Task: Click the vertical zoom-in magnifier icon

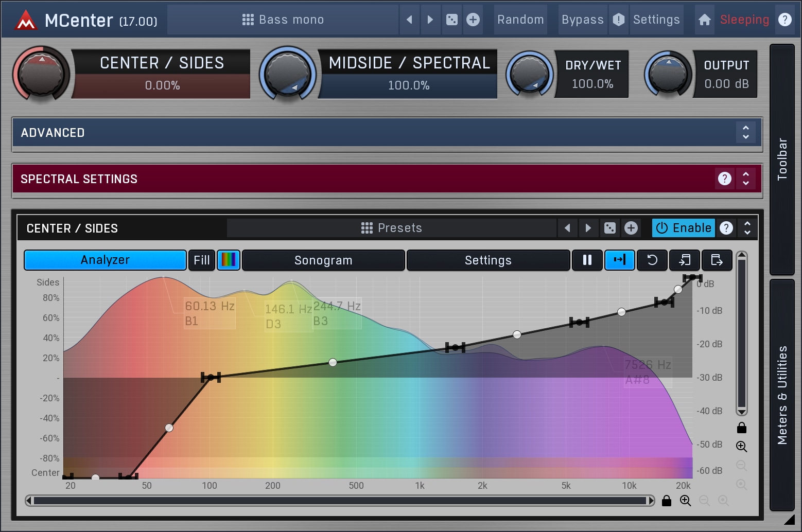Action: 741,447
